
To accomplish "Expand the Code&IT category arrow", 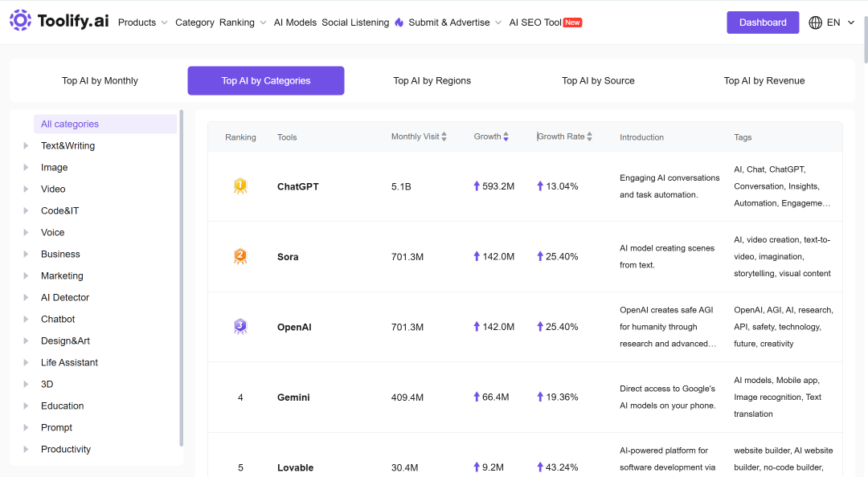I will 26,211.
